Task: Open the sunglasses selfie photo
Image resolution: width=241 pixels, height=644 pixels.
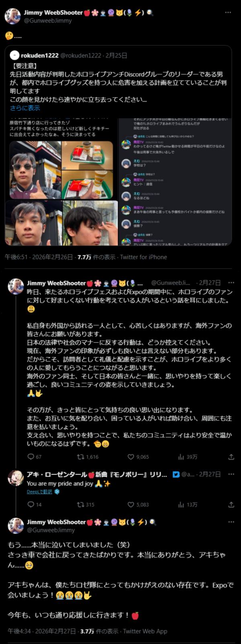Action: (x=35, y=170)
